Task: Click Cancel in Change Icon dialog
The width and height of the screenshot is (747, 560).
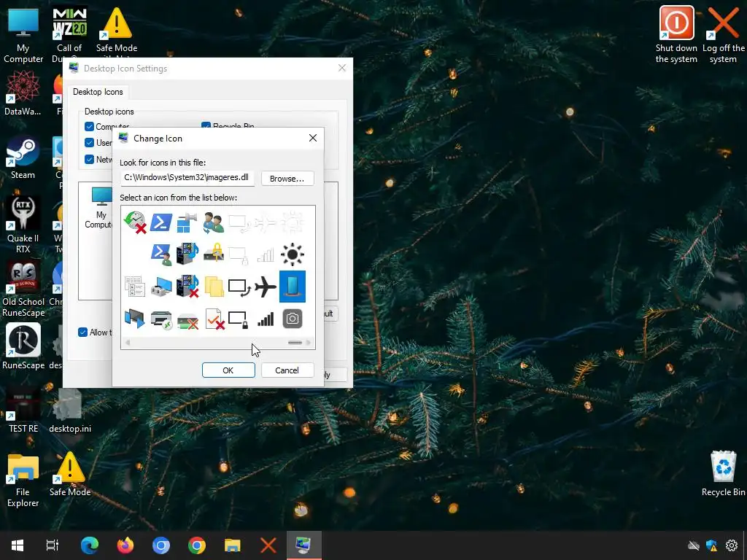Action: [287, 370]
